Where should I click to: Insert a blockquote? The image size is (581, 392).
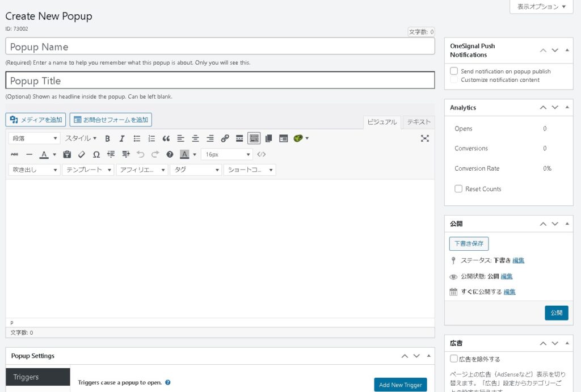(166, 138)
